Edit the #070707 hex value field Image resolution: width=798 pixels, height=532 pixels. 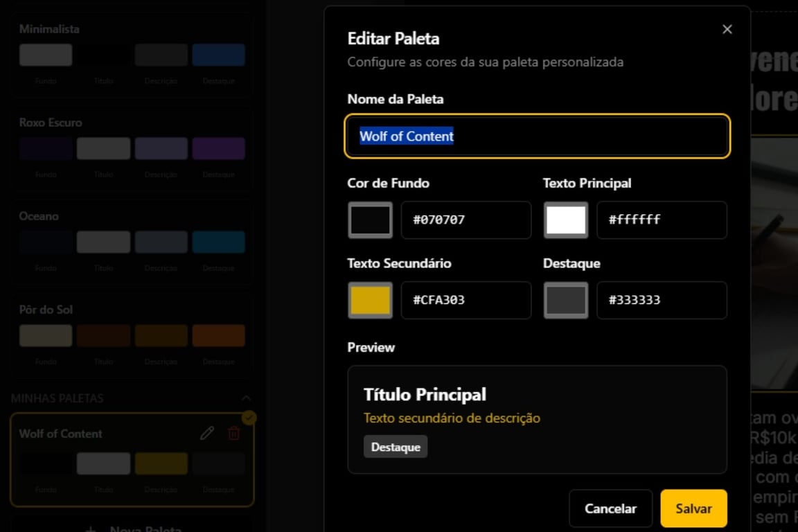[x=465, y=220]
